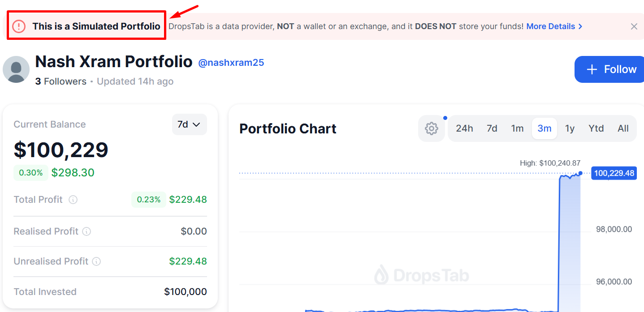Open the chart settings gear icon
The width and height of the screenshot is (644, 312).
tap(431, 128)
